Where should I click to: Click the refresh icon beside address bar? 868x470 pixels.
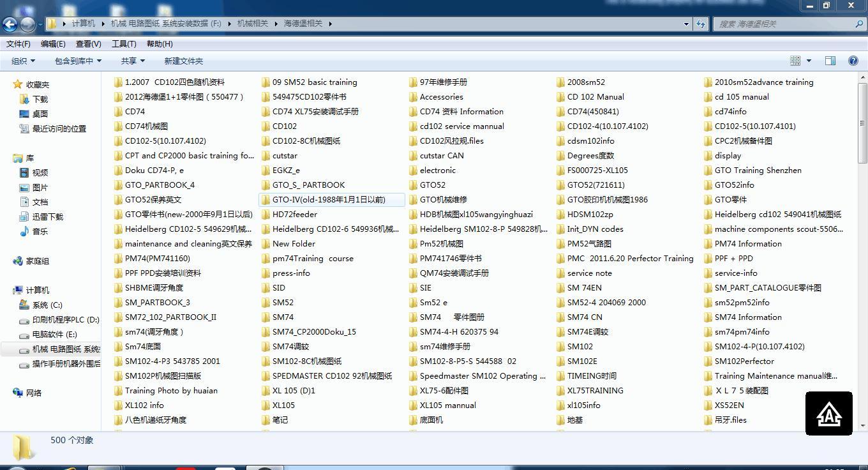click(701, 24)
